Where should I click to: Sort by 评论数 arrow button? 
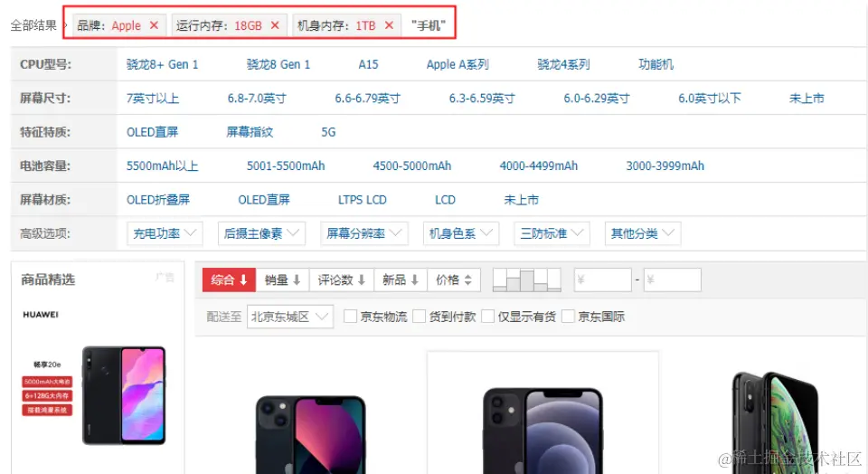coord(342,280)
